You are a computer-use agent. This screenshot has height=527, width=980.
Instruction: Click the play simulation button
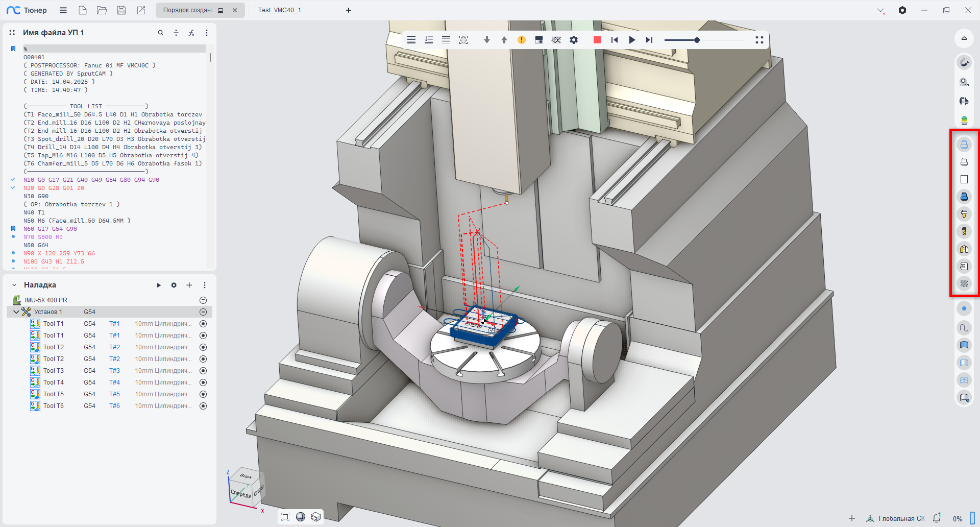[x=632, y=40]
